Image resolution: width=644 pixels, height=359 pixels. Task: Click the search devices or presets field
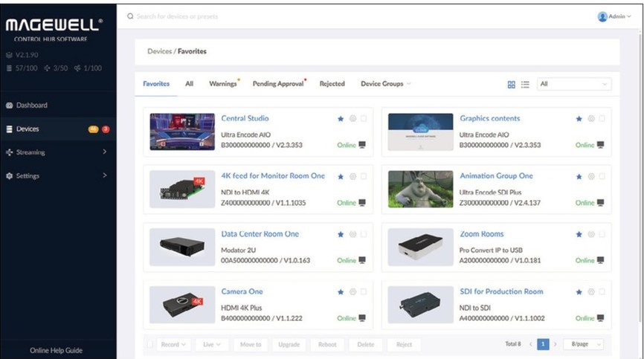tap(223, 16)
